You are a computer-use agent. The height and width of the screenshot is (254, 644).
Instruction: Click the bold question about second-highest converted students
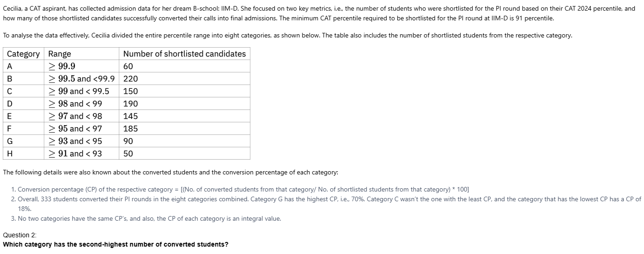click(115, 244)
